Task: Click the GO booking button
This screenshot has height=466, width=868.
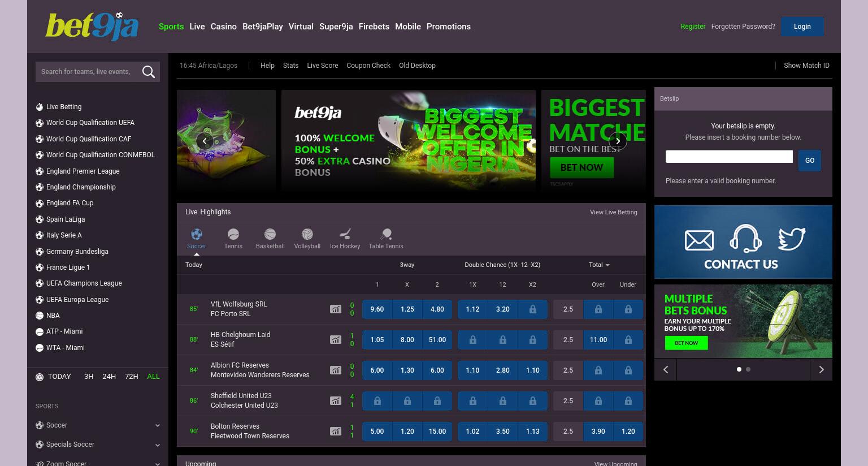Action: click(810, 161)
